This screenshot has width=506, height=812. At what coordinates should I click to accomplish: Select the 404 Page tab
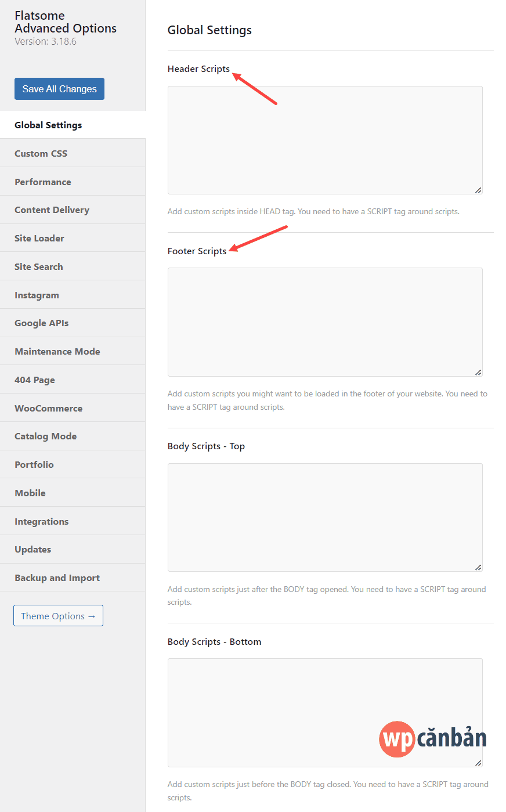pos(35,380)
